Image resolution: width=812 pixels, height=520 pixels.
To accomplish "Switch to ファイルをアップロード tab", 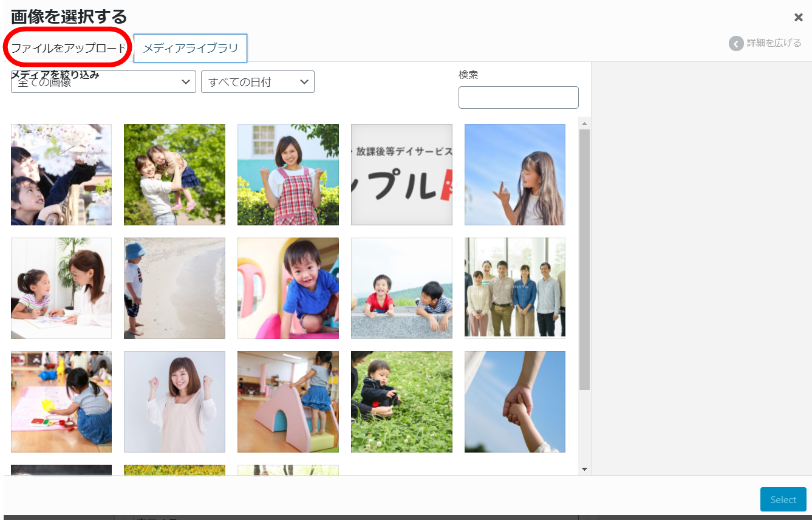I will pos(68,48).
